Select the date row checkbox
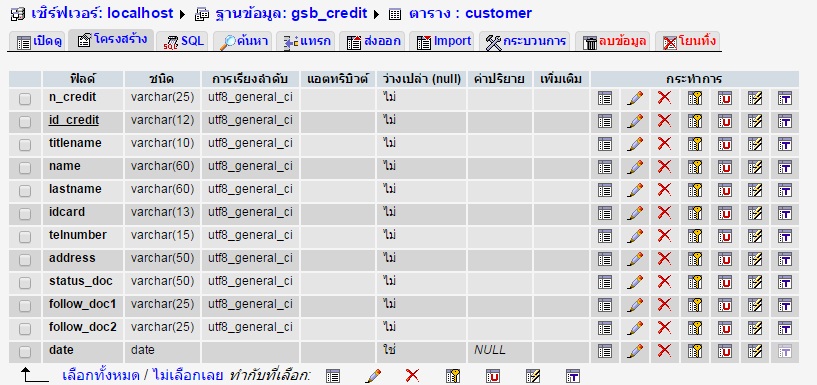This screenshot has width=817, height=385. 25,352
